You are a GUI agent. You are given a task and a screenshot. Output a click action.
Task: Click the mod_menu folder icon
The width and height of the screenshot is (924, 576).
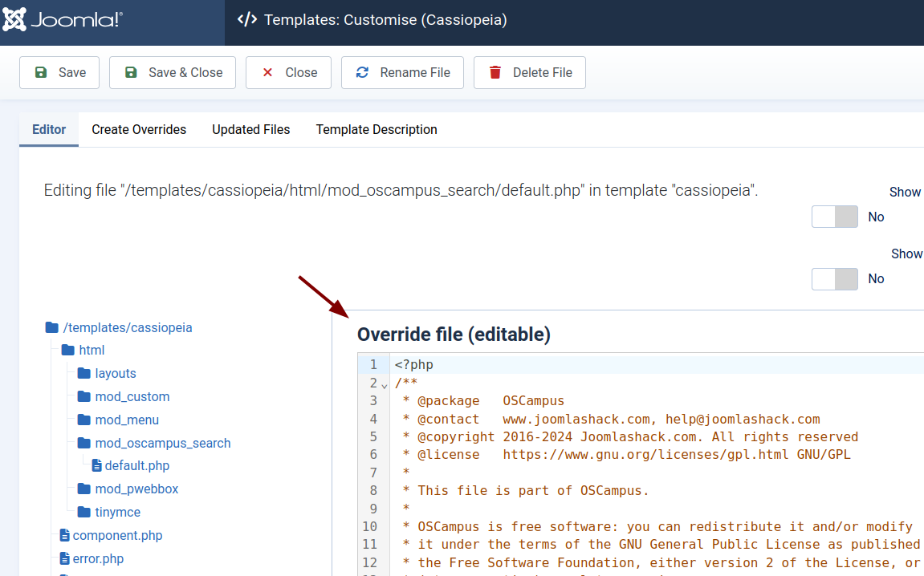tap(84, 420)
